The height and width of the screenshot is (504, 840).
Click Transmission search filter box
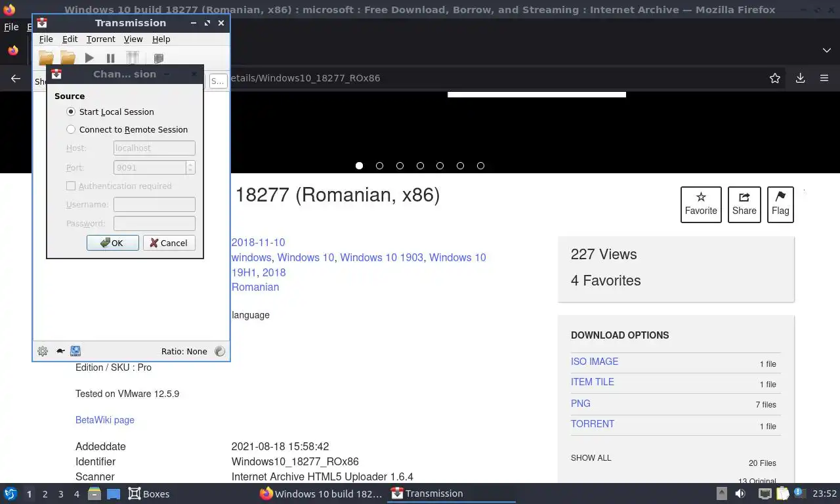coord(218,81)
